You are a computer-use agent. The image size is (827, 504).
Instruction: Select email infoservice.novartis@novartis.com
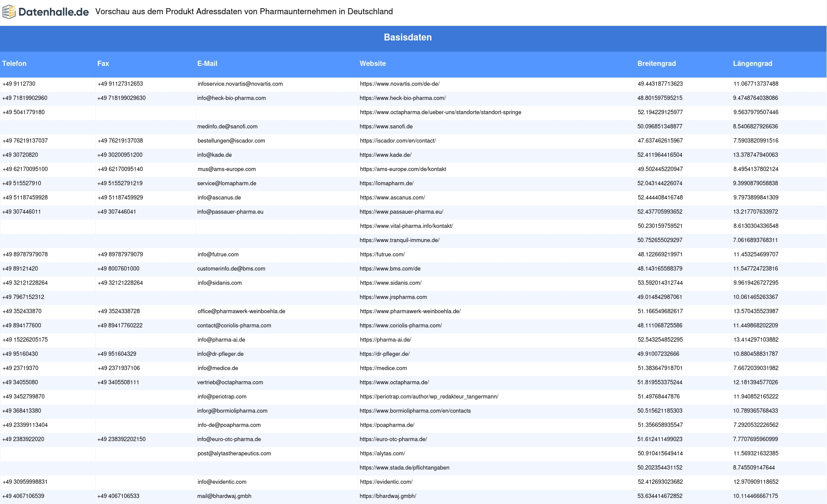(240, 84)
